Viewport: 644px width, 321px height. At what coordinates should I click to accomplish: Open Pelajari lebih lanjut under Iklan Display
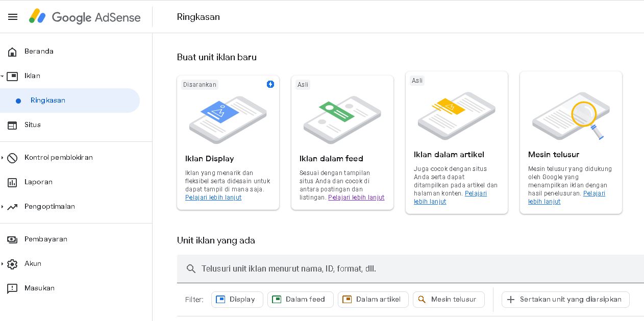[213, 197]
